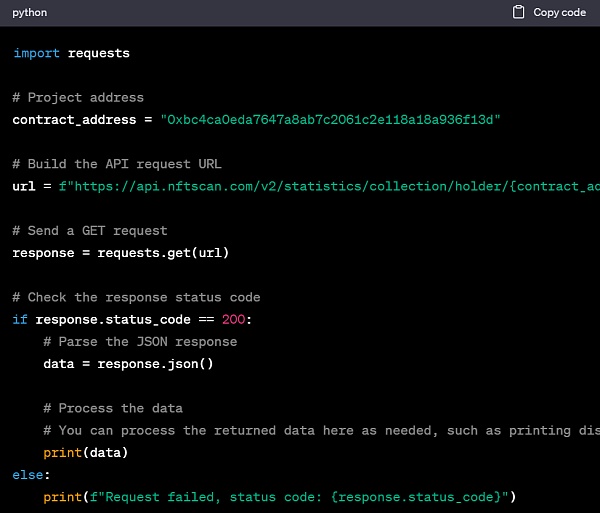Click the '# Check the response status code' comment
The width and height of the screenshot is (600, 513).
click(136, 297)
